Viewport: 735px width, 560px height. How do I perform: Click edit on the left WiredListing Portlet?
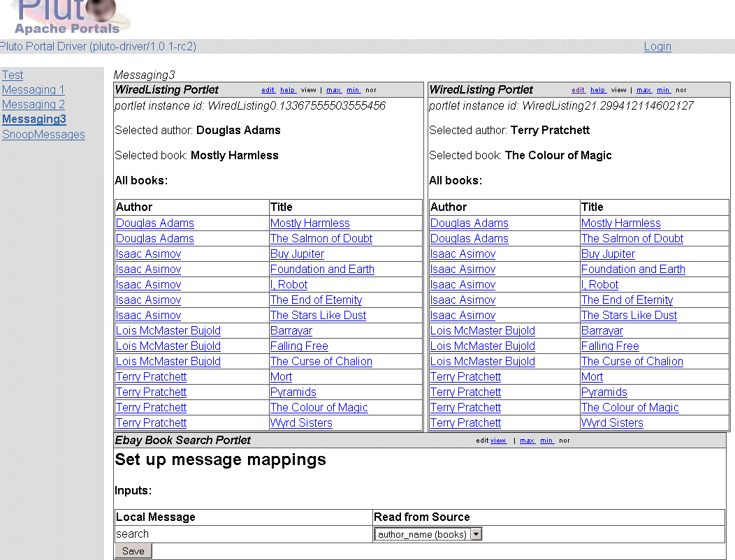(268, 90)
